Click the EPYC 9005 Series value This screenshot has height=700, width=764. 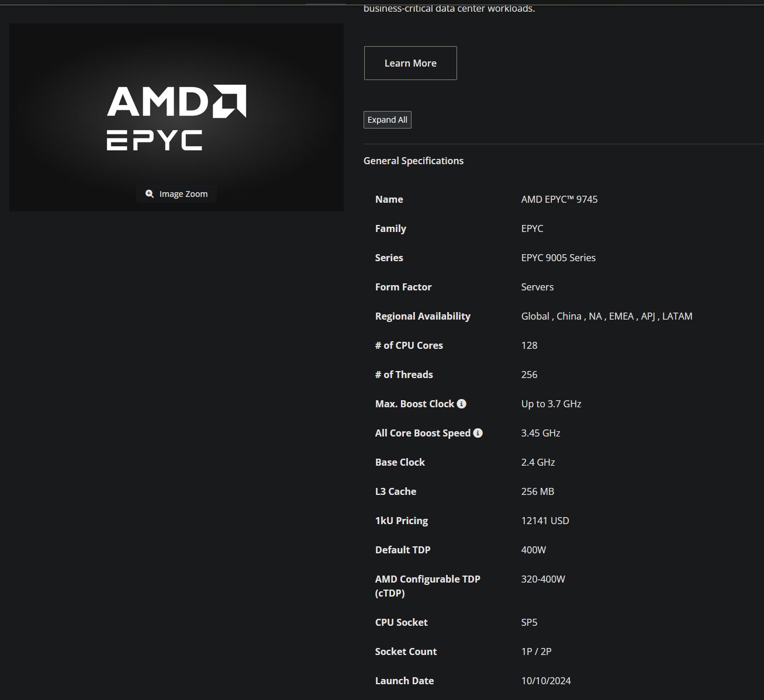[x=558, y=258]
